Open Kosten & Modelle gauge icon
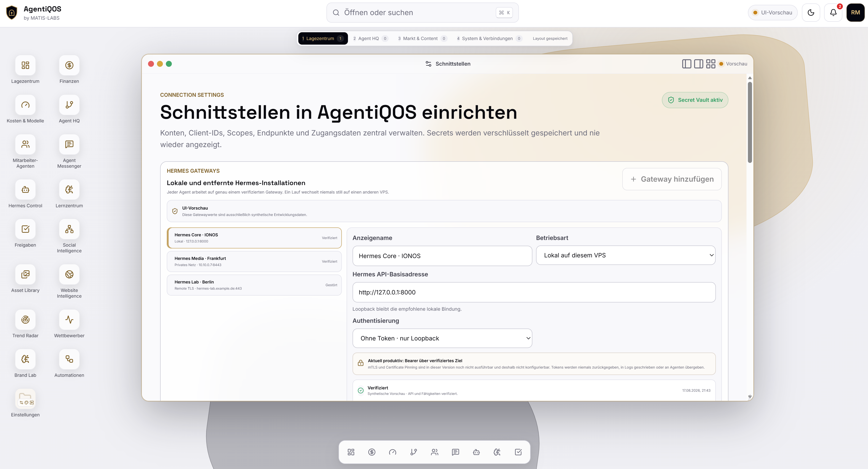 point(25,105)
